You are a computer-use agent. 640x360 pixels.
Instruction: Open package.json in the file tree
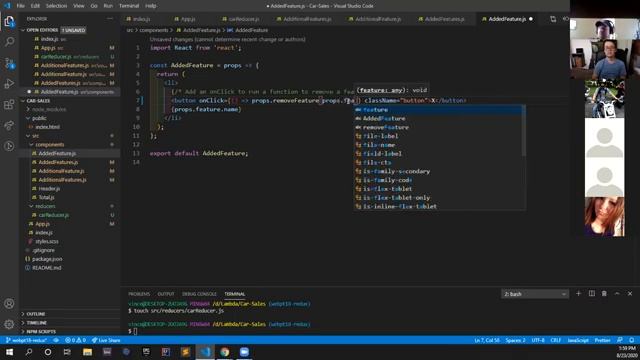pyautogui.click(x=47, y=259)
